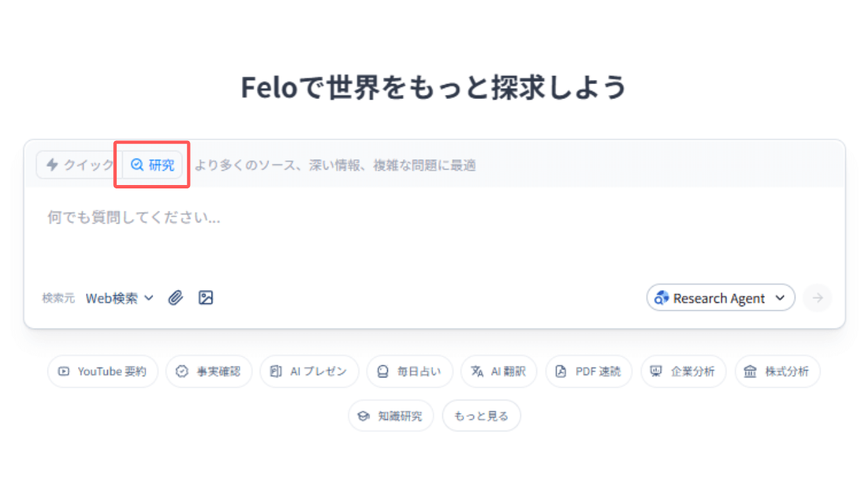Click the Research Agent logo icon
Screen dimensions: 868x488
(x=662, y=298)
